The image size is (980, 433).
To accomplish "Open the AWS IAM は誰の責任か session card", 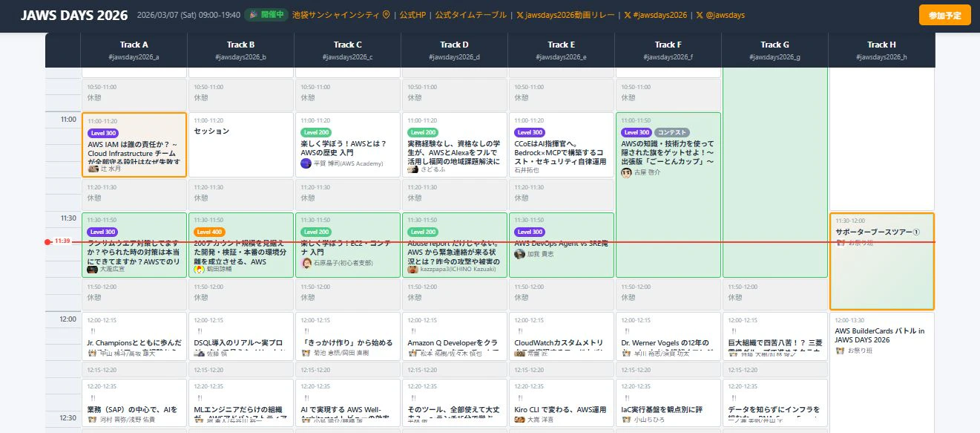I will pyautogui.click(x=134, y=144).
